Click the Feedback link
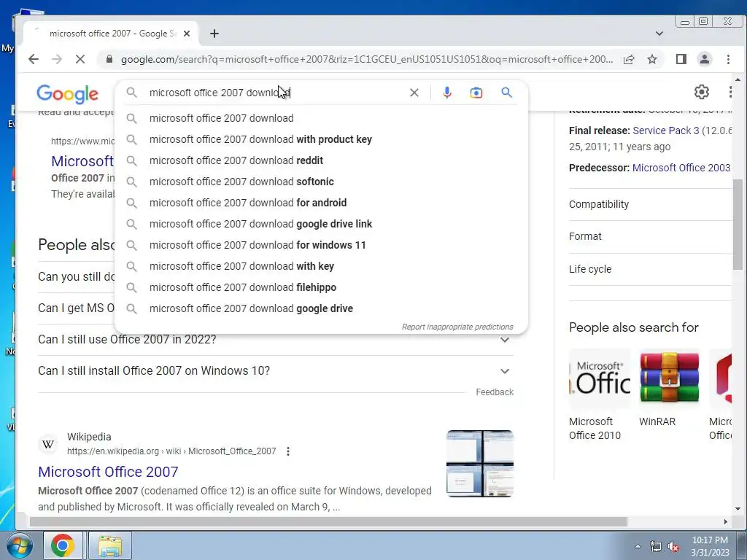Screen dimensions: 747x560 click(495, 392)
